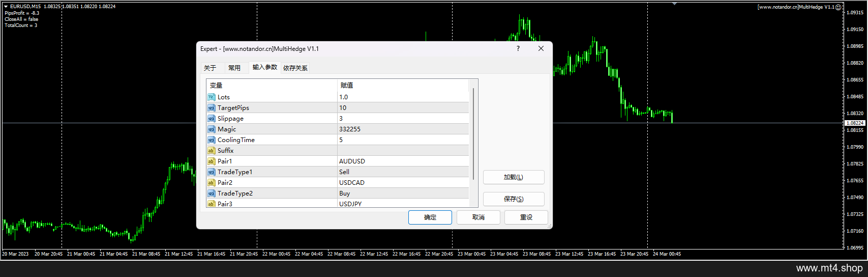This screenshot has width=868, height=277.
Task: Click the CoolingTime variable name
Action: (x=236, y=140)
